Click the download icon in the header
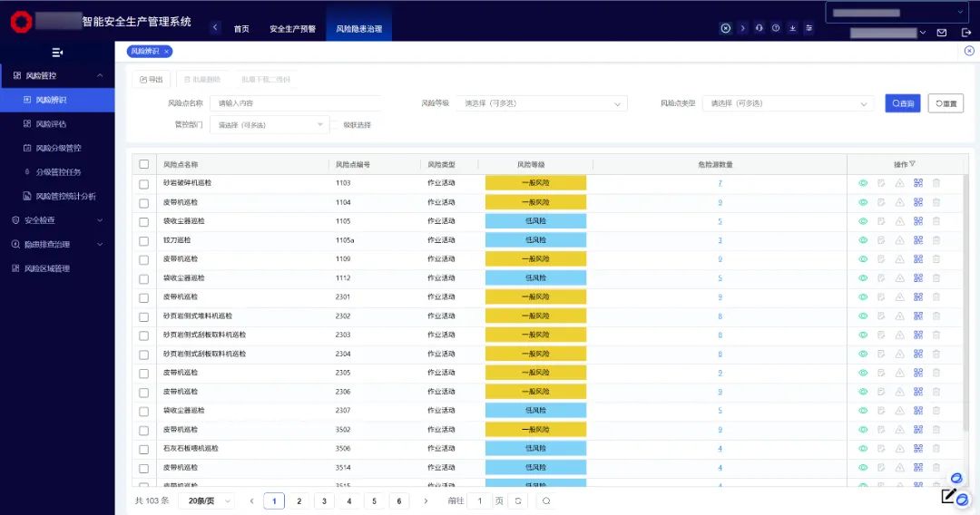 792,28
